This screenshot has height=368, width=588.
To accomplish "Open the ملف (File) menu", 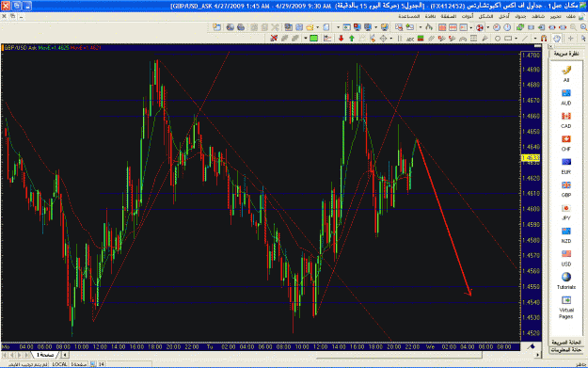I will [571, 17].
